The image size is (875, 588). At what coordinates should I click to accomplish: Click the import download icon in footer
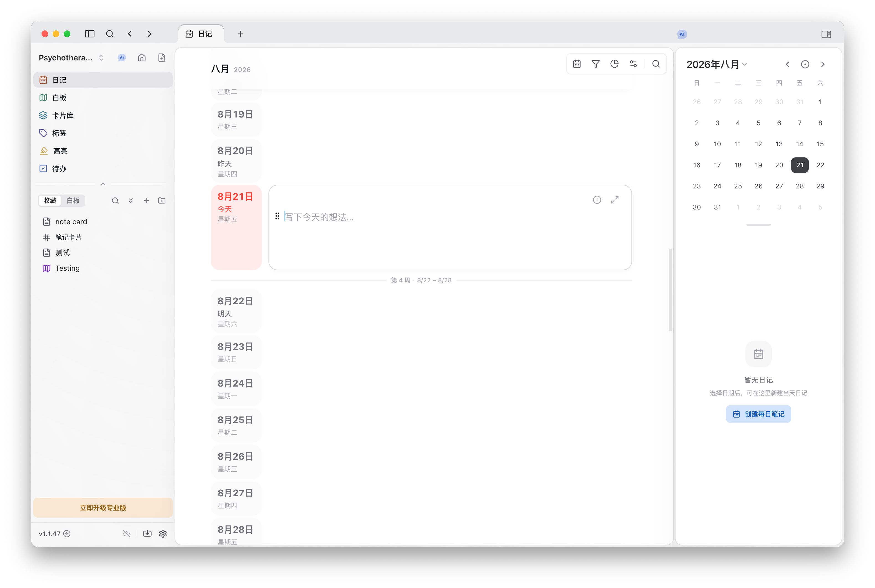pos(147,534)
